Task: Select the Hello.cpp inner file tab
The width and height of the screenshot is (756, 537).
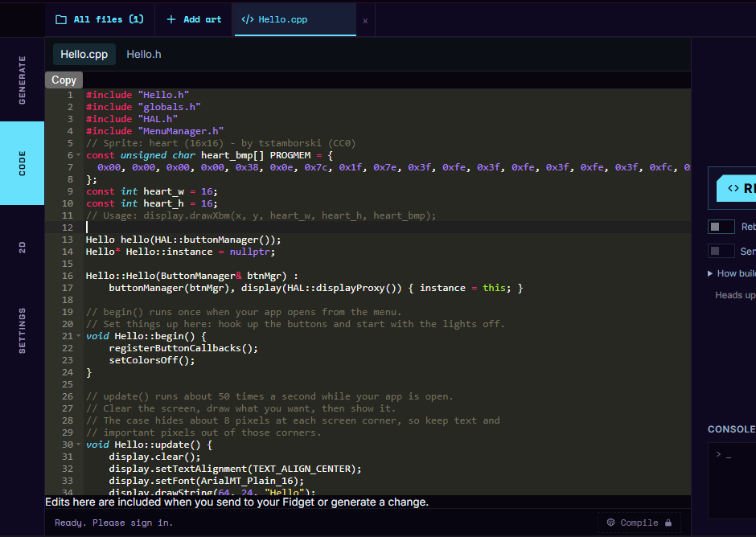Action: (84, 55)
